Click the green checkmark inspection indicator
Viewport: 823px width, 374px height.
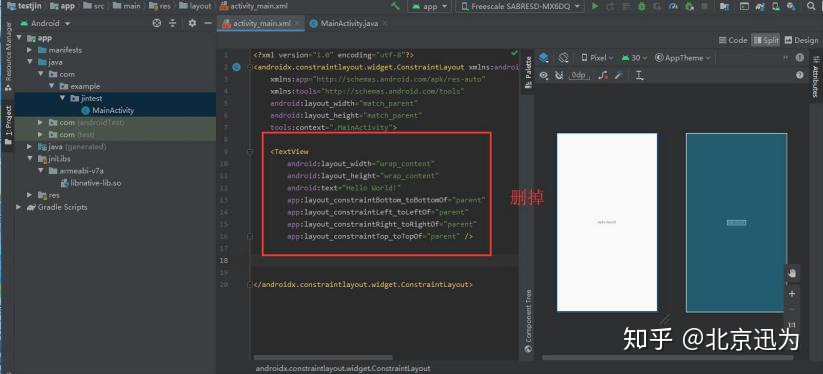(514, 54)
